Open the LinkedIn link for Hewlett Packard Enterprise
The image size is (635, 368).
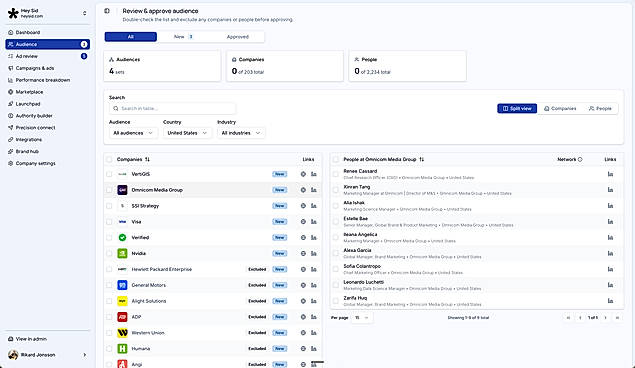coord(313,269)
